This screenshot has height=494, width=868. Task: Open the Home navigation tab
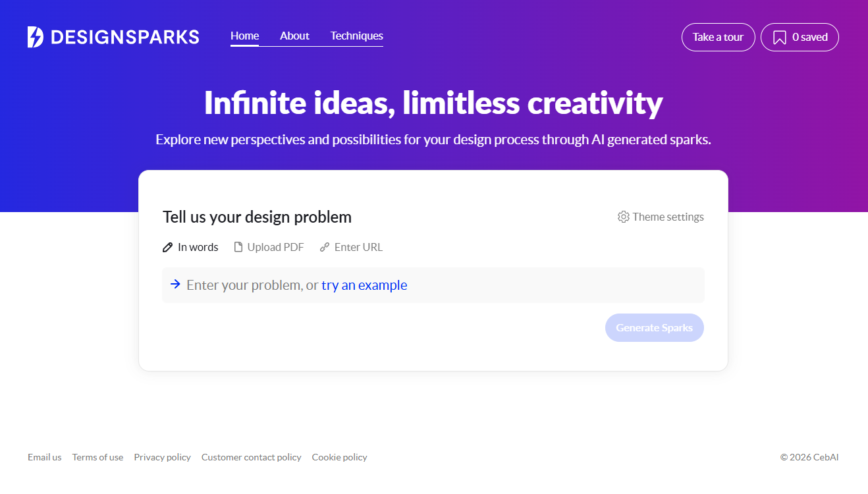coord(244,36)
